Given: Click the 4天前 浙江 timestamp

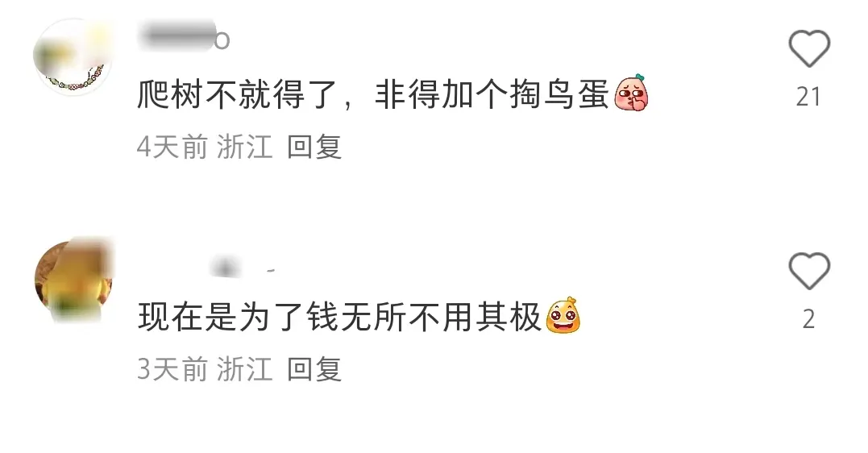Looking at the screenshot, I should coord(205,147).
